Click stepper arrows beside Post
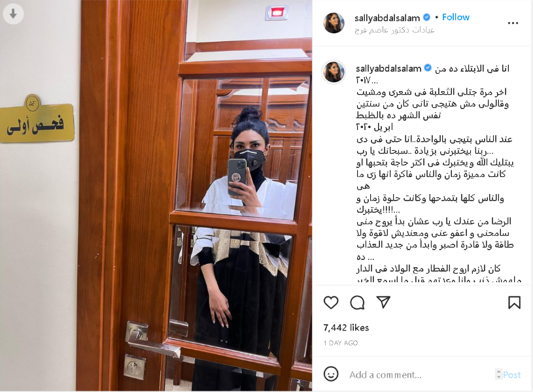This screenshot has width=533, height=392. click(499, 374)
